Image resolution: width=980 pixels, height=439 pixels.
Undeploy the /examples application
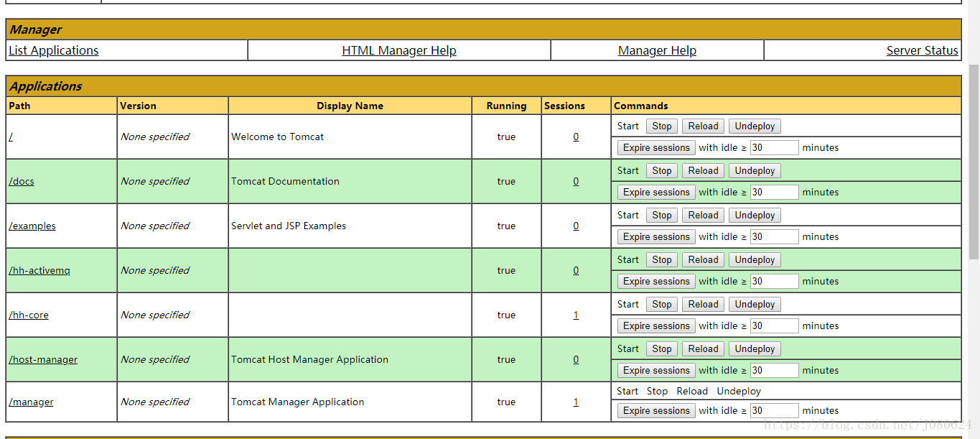click(x=755, y=216)
